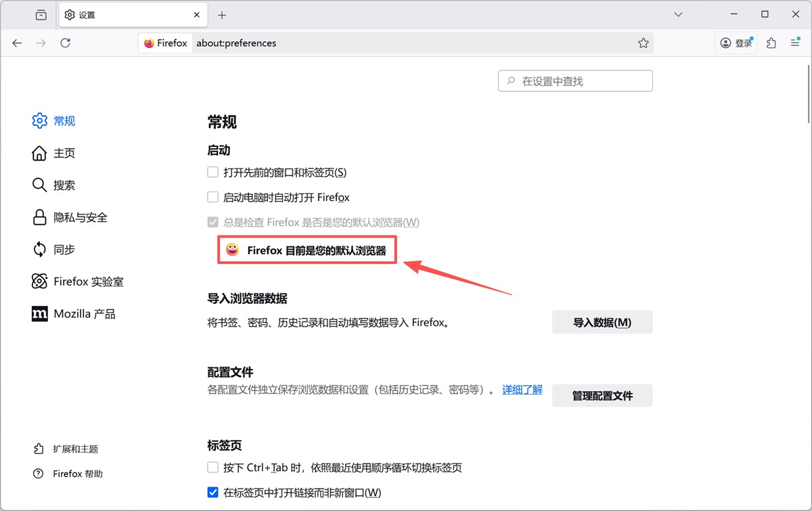Enable 打开先前的窗口和标签页
This screenshot has width=812, height=511.
(x=212, y=172)
